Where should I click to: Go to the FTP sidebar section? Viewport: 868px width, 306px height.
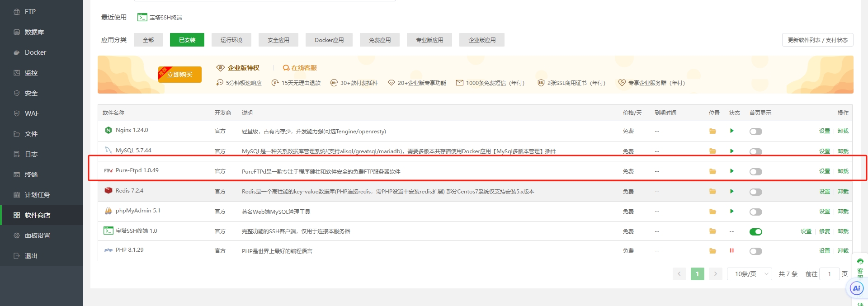click(42, 11)
